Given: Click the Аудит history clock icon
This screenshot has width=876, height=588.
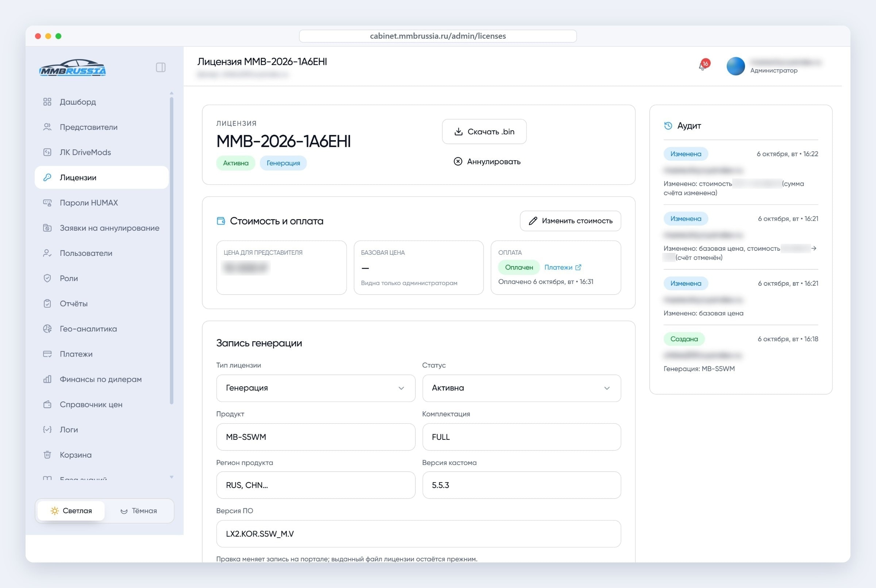Looking at the screenshot, I should [668, 126].
